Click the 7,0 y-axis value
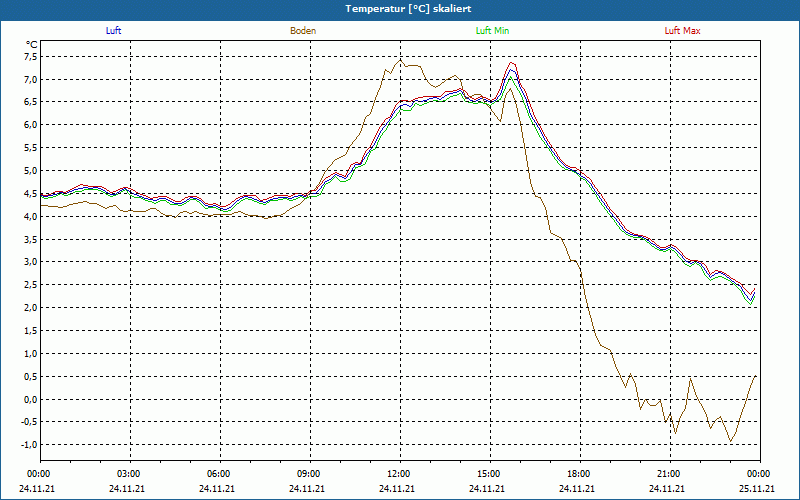 pos(31,80)
